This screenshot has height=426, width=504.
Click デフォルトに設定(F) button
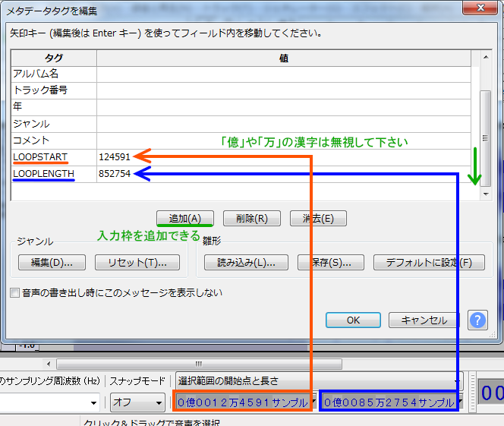(x=428, y=263)
